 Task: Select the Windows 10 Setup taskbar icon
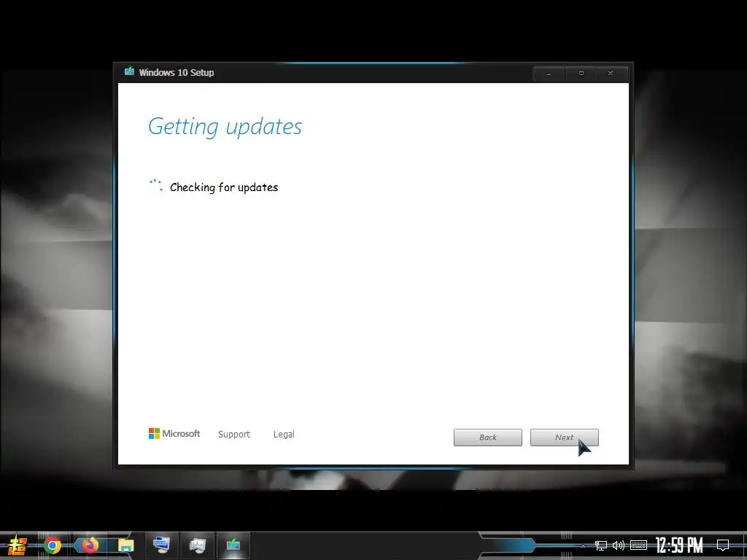233,544
